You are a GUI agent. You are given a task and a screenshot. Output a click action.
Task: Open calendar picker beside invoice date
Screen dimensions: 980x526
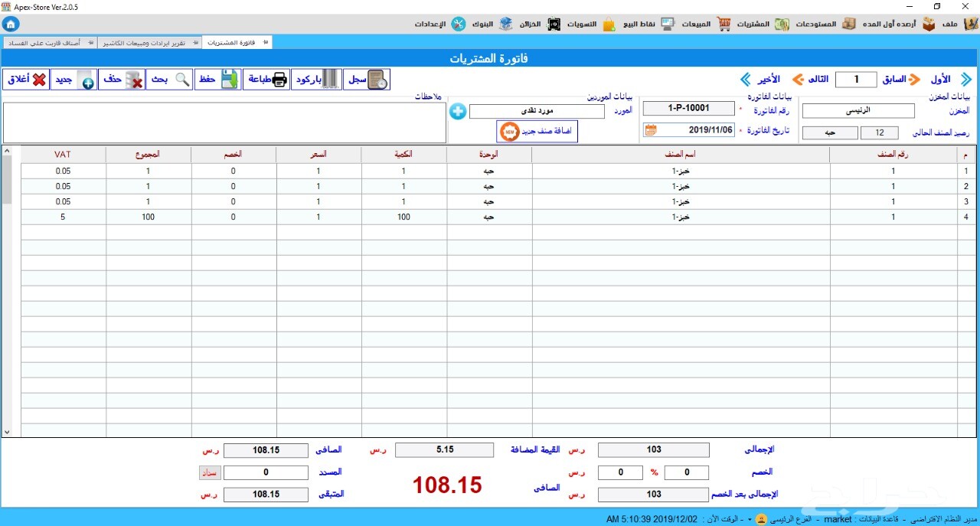point(650,130)
